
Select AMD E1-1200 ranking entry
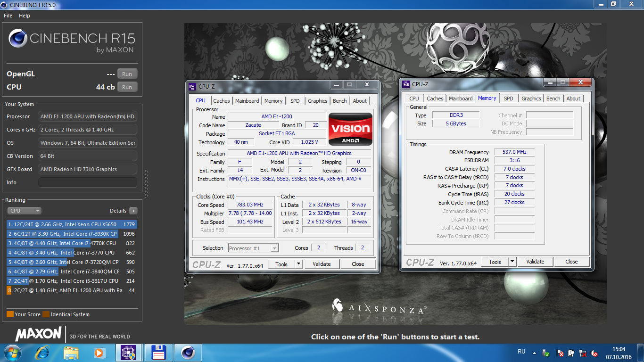[x=72, y=290]
